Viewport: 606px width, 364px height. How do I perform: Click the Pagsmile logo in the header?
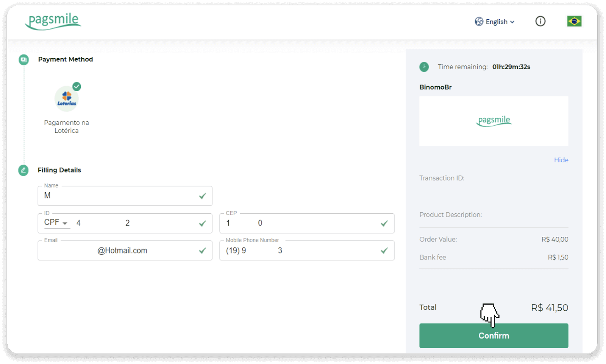53,21
